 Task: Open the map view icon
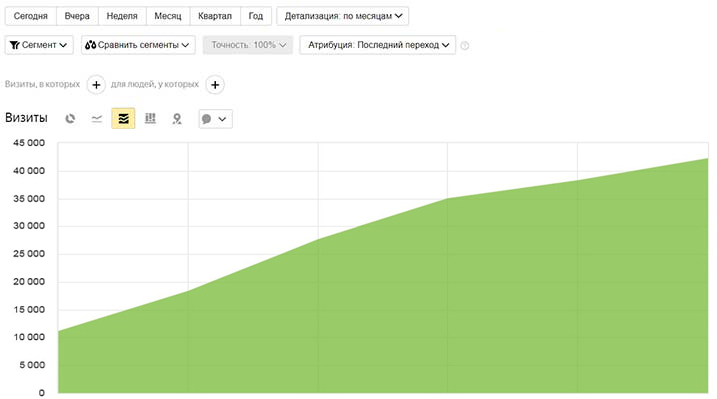(177, 119)
